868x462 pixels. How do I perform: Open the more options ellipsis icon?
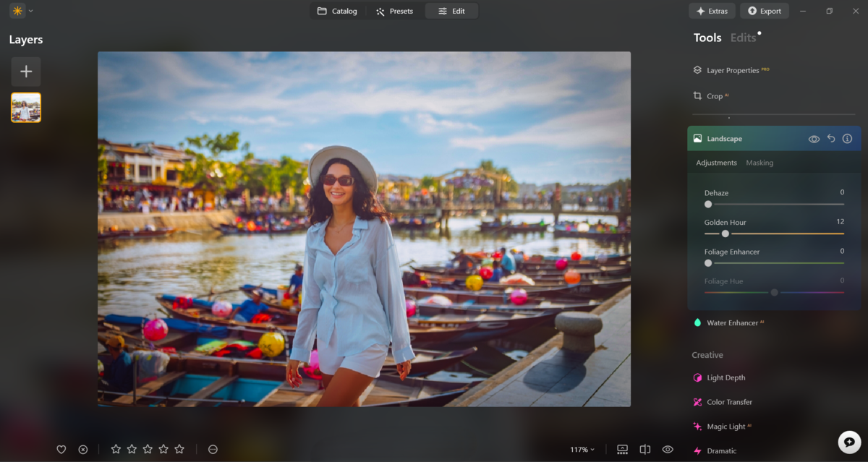tap(213, 450)
